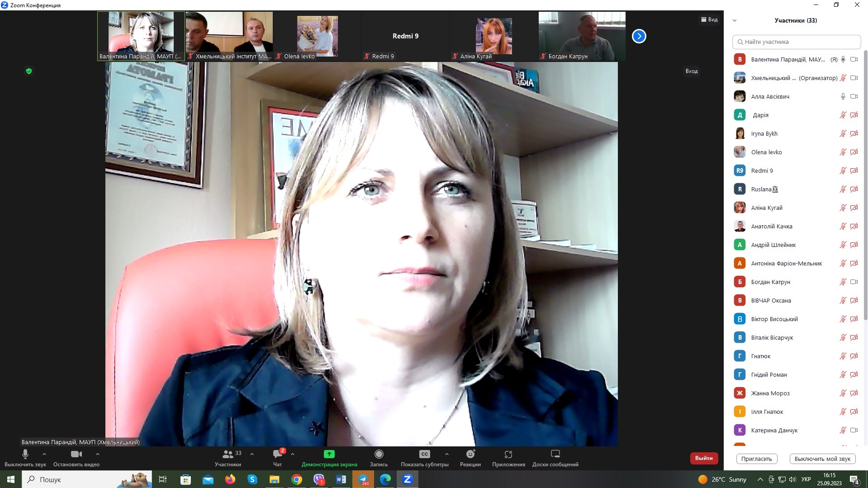Select Аліна Кугай video thumbnail

click(493, 36)
